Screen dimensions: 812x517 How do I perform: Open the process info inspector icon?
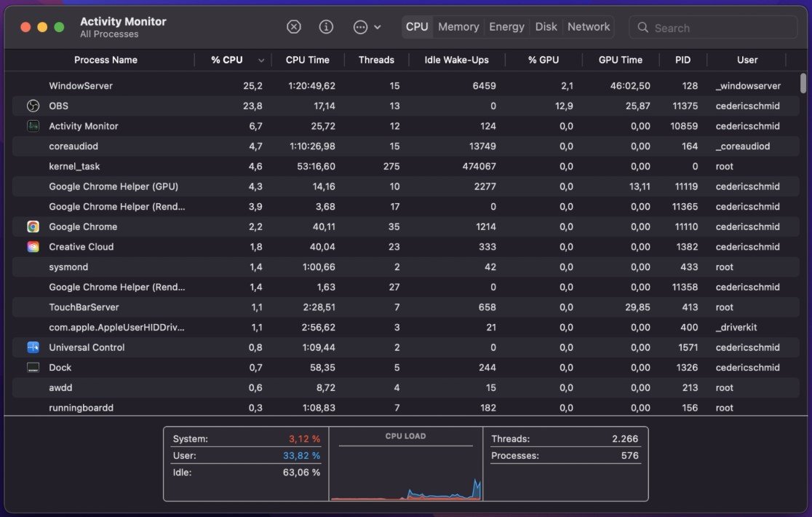(x=326, y=27)
